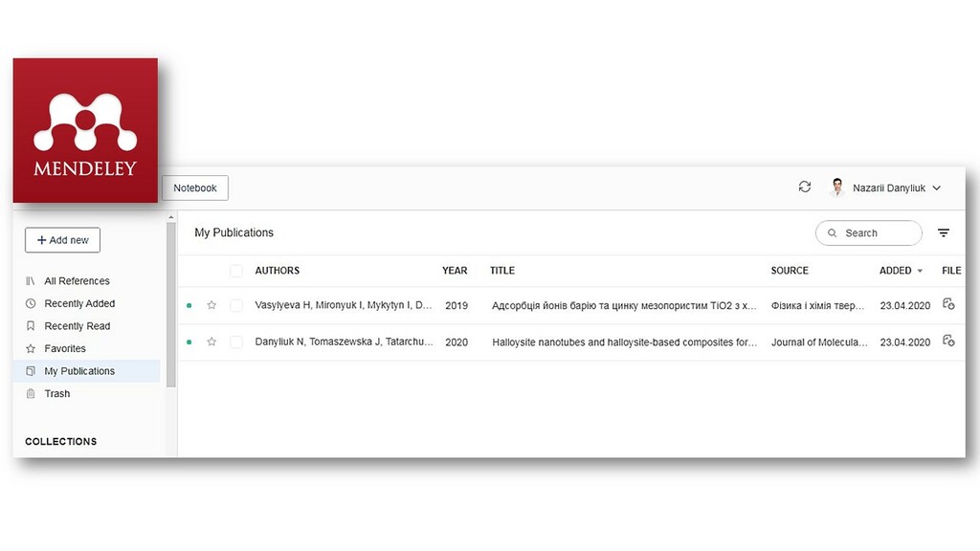Click the sidebar vertical scrollbar

(170, 304)
